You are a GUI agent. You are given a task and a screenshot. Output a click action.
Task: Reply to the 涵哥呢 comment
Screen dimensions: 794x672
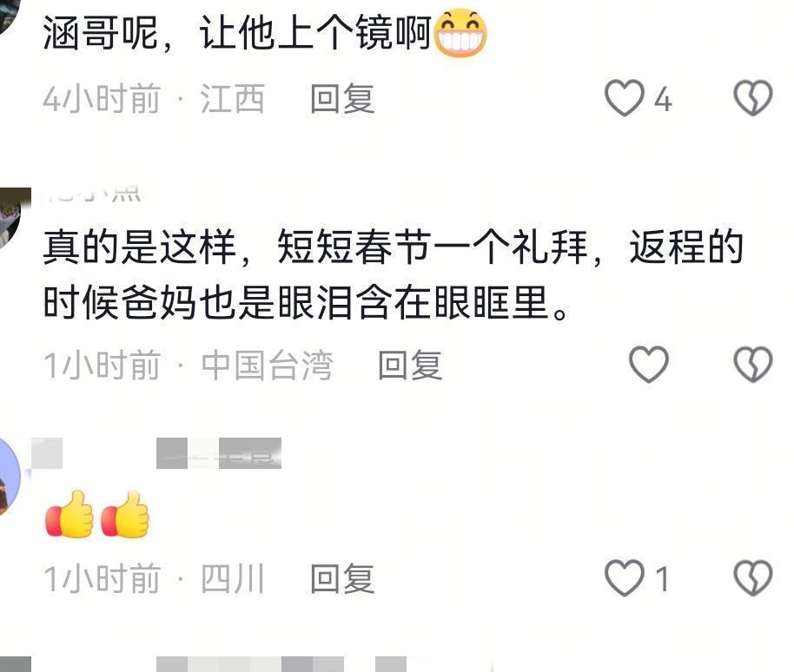click(342, 99)
